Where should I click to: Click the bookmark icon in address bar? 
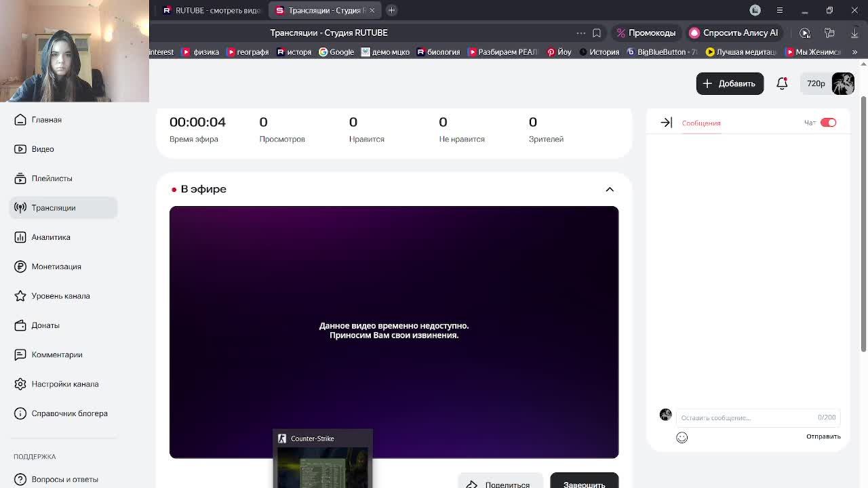click(x=597, y=33)
